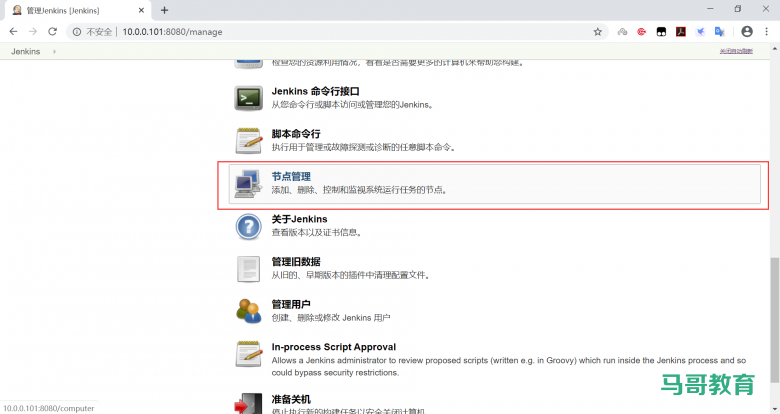The height and width of the screenshot is (414, 780).
Task: Click the red PDF extension icon
Action: 681,31
